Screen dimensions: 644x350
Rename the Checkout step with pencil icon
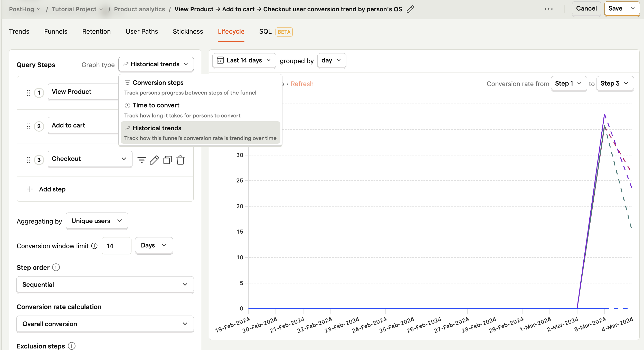(x=154, y=160)
